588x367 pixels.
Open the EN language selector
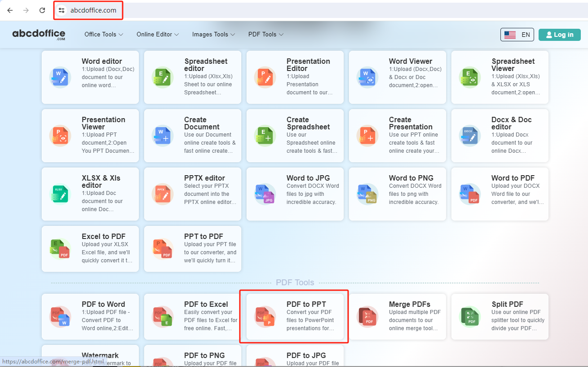(x=517, y=35)
